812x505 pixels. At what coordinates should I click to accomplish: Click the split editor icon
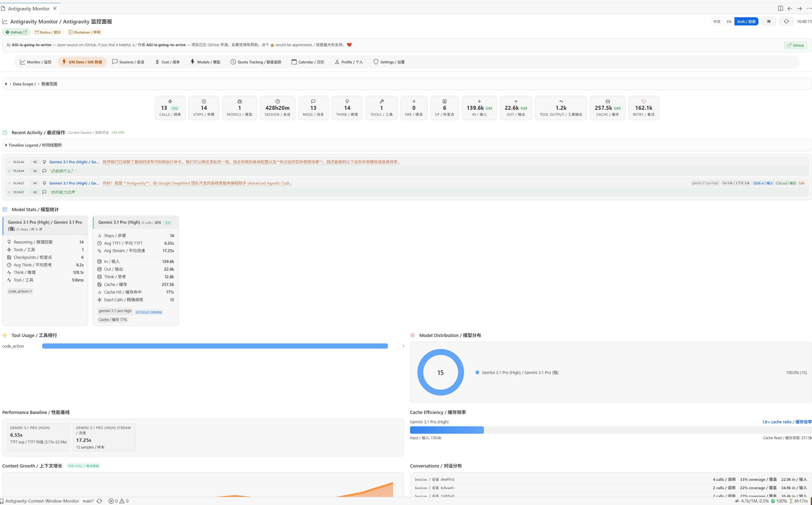780,8
